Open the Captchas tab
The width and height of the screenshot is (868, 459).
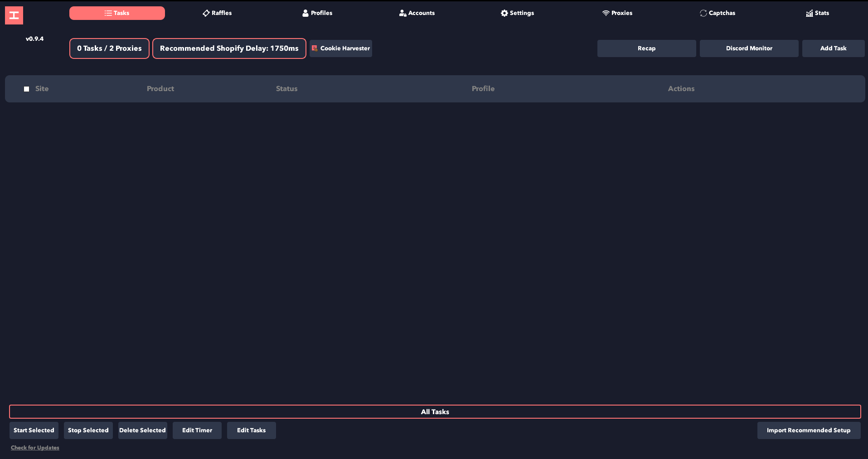718,13
